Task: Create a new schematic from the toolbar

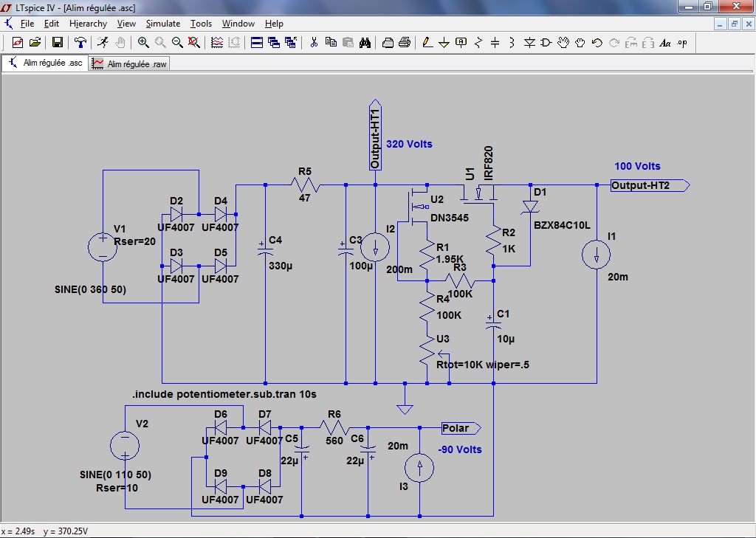Action: click(x=18, y=43)
